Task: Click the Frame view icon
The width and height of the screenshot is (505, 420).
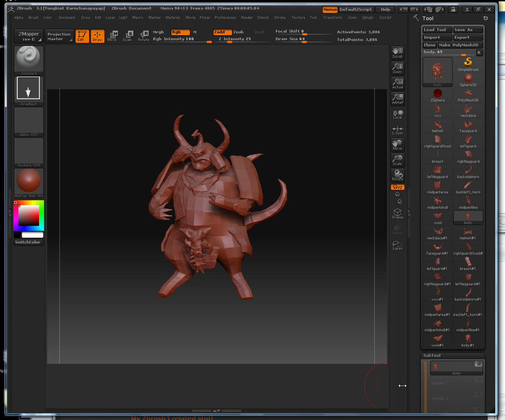Action: pyautogui.click(x=397, y=213)
